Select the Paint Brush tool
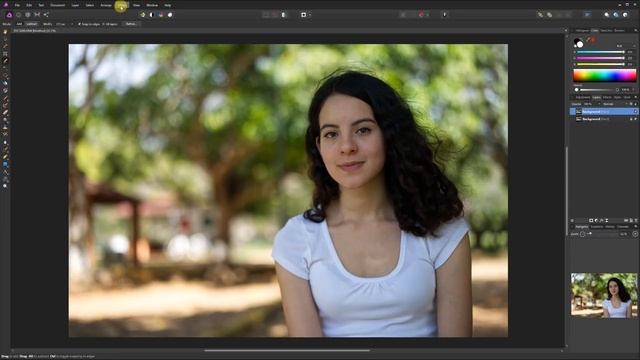 coord(5,98)
